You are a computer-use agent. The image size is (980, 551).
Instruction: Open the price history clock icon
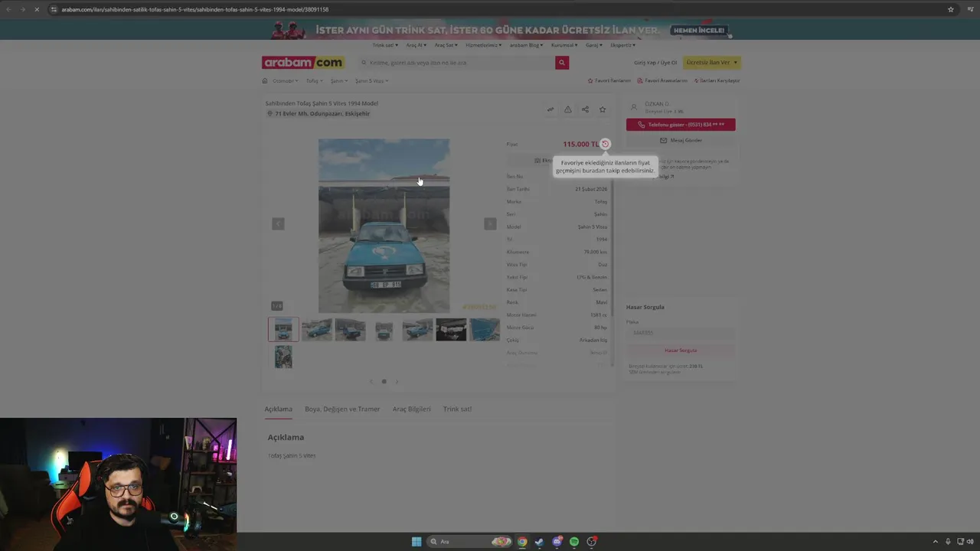pos(605,144)
